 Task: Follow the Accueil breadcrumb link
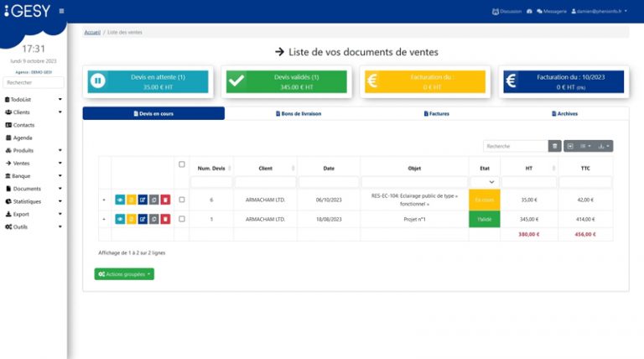coord(92,32)
